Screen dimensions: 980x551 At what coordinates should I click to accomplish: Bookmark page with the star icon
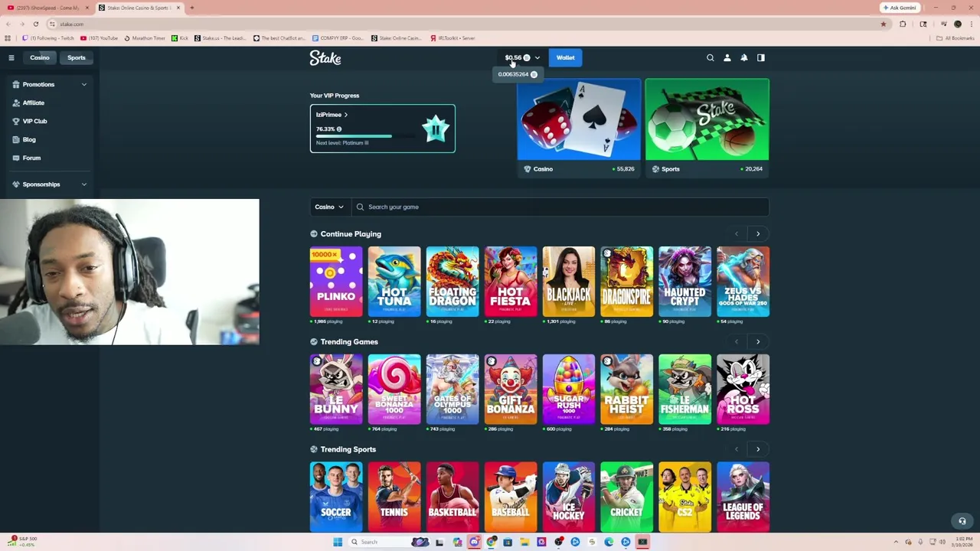884,24
